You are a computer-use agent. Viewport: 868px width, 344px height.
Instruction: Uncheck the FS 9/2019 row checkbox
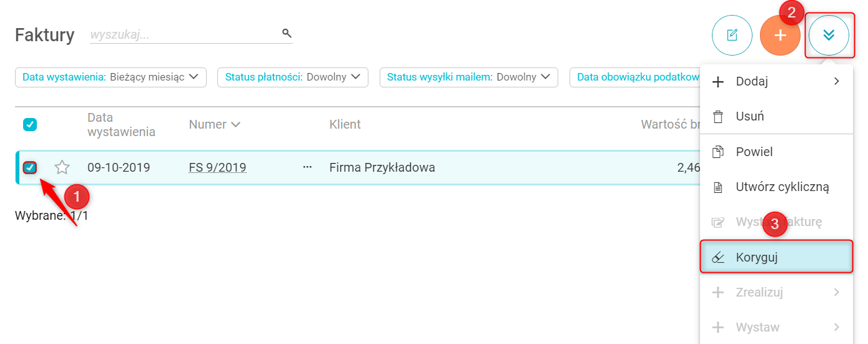click(x=30, y=167)
